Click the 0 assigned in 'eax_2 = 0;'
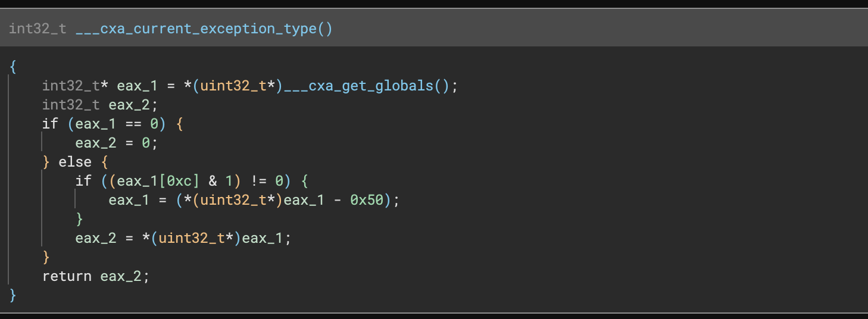The image size is (868, 319). coord(146,143)
